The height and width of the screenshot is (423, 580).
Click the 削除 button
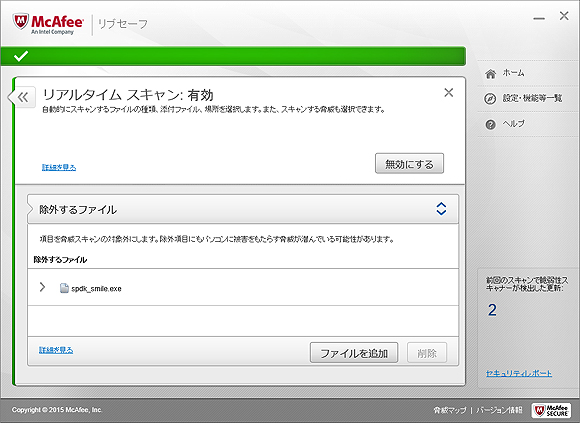427,353
